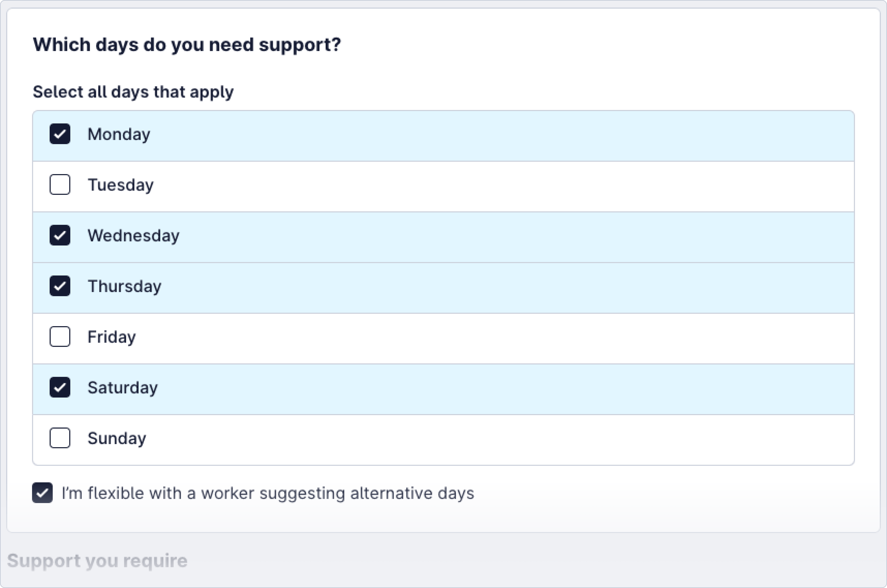Click the Wednesday label text
This screenshot has height=588, width=887.
(x=134, y=236)
